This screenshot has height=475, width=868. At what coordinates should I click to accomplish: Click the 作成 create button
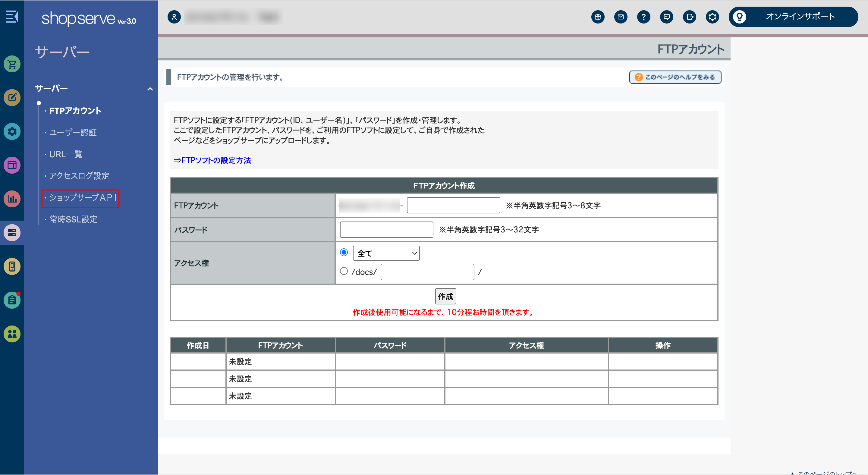tap(445, 297)
